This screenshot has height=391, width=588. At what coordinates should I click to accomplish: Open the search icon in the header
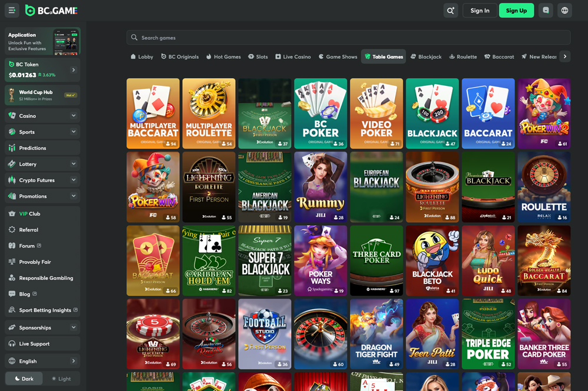450,11
